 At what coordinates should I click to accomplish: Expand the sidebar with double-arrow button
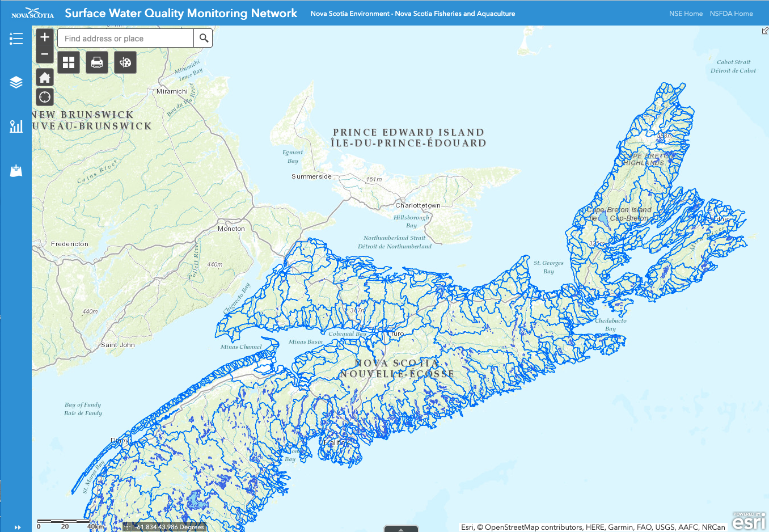[17, 527]
